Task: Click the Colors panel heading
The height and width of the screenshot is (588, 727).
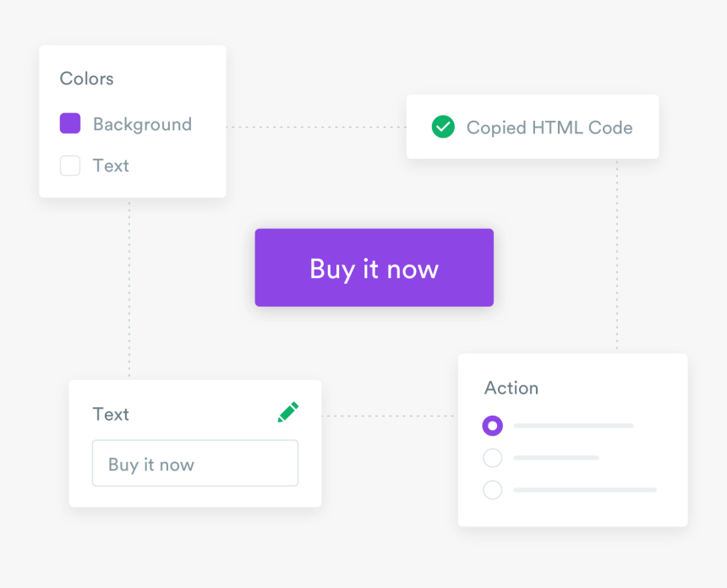Action: [x=86, y=79]
